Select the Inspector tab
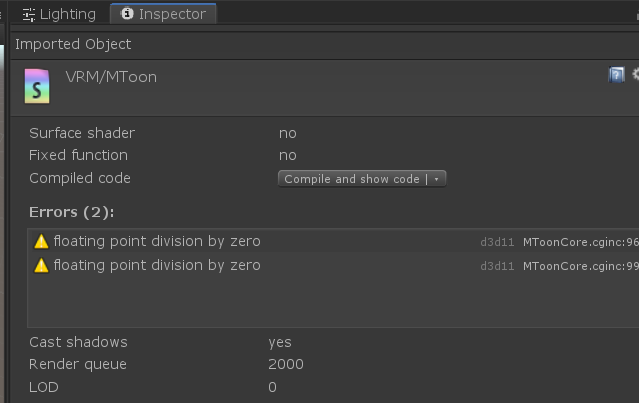 163,14
